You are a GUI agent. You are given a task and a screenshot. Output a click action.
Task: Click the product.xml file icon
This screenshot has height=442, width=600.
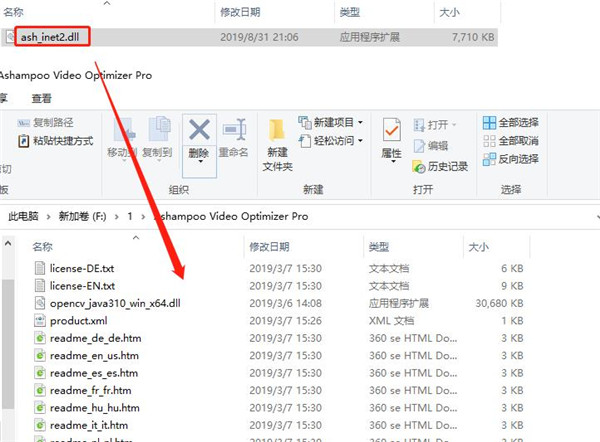[40, 321]
